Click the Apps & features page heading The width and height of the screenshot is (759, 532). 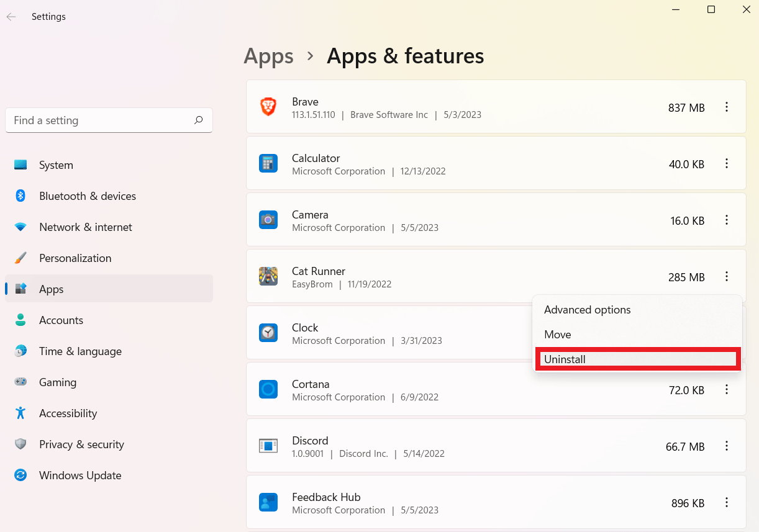click(x=406, y=56)
